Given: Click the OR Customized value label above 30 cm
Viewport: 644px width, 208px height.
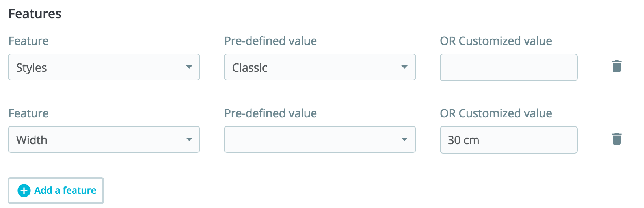Looking at the screenshot, I should tap(496, 113).
